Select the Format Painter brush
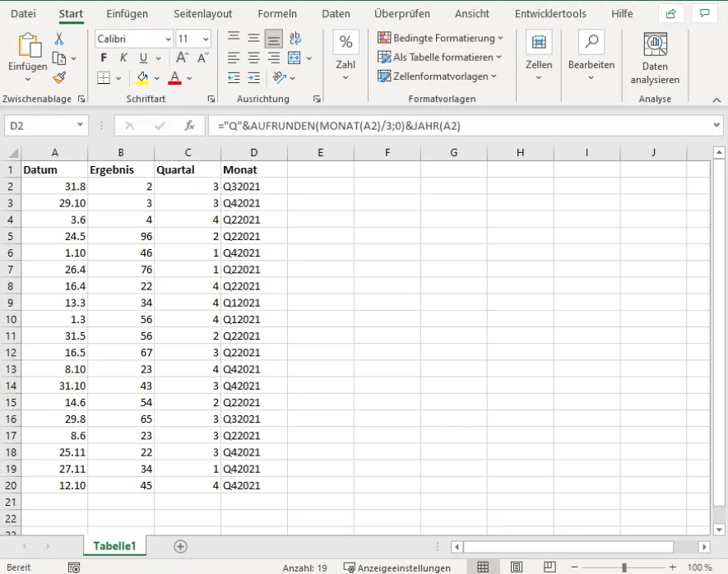Image resolution: width=728 pixels, height=574 pixels. (59, 77)
